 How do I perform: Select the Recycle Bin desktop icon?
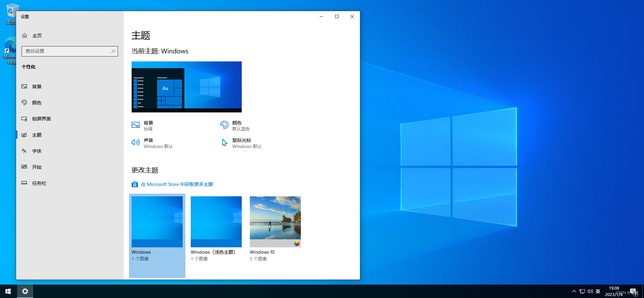(11, 13)
